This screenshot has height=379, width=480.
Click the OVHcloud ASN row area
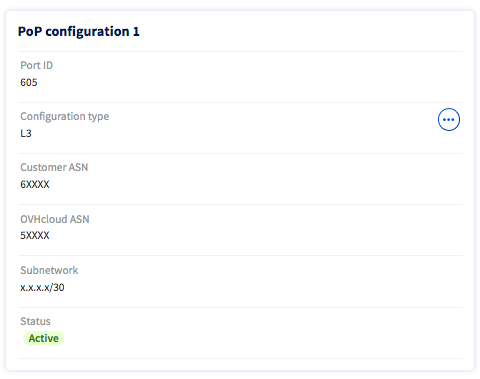240,230
